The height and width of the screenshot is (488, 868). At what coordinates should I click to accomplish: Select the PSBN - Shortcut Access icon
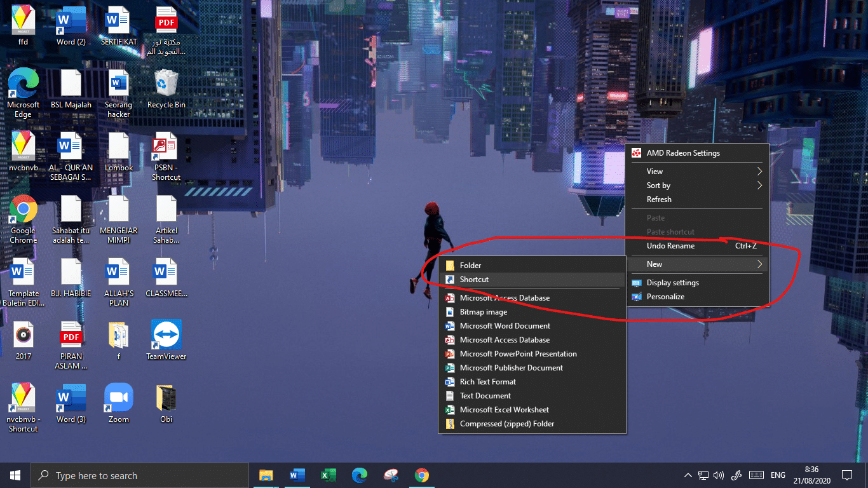[166, 156]
